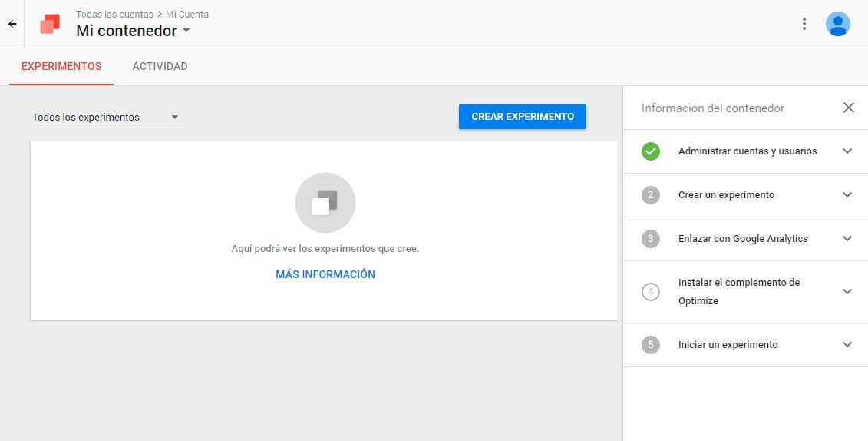Expand Enlazar con Google Analytics chevron
This screenshot has height=441, width=868.
(x=847, y=239)
